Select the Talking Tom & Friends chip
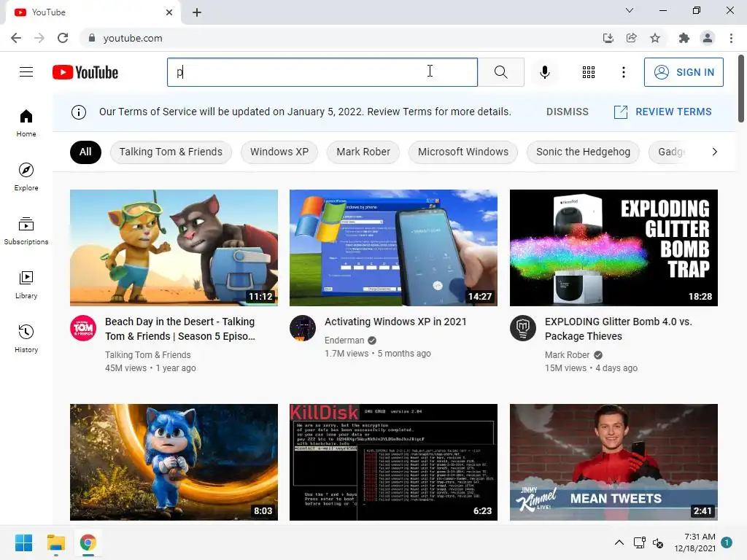The height and width of the screenshot is (560, 747). (x=171, y=152)
